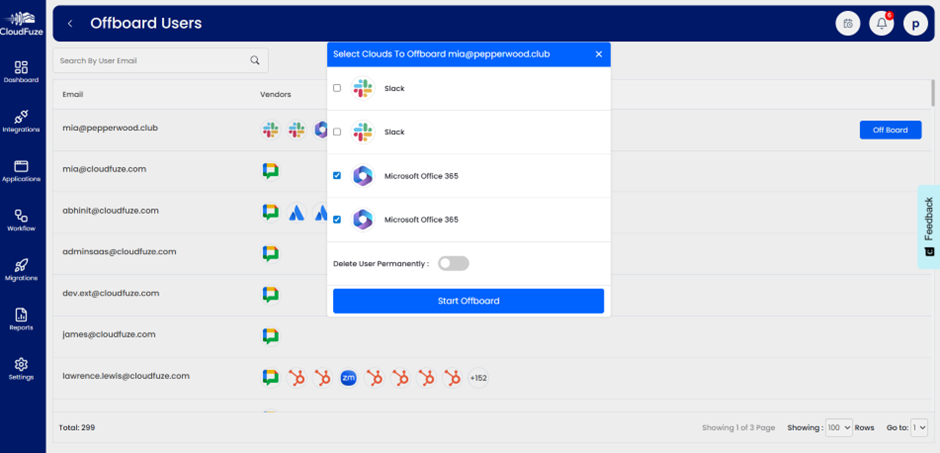Open Integrations from the sidebar
The width and height of the screenshot is (940, 453).
click(21, 120)
